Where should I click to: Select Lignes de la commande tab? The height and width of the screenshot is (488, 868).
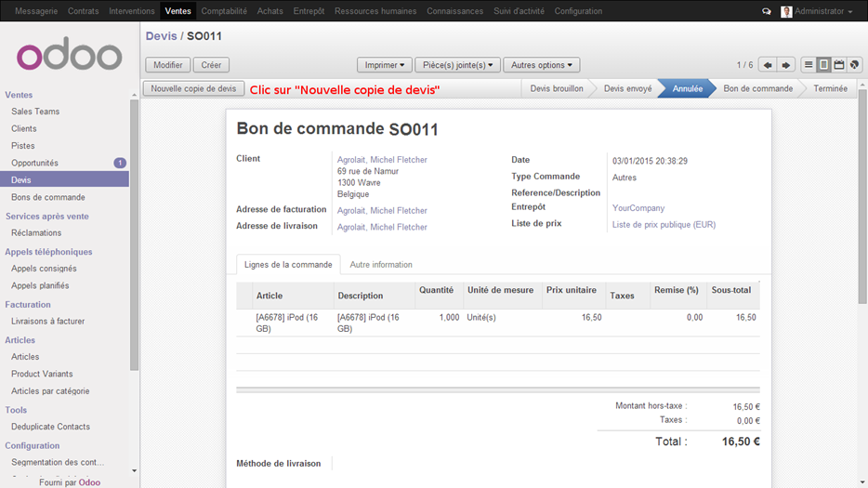click(x=288, y=265)
